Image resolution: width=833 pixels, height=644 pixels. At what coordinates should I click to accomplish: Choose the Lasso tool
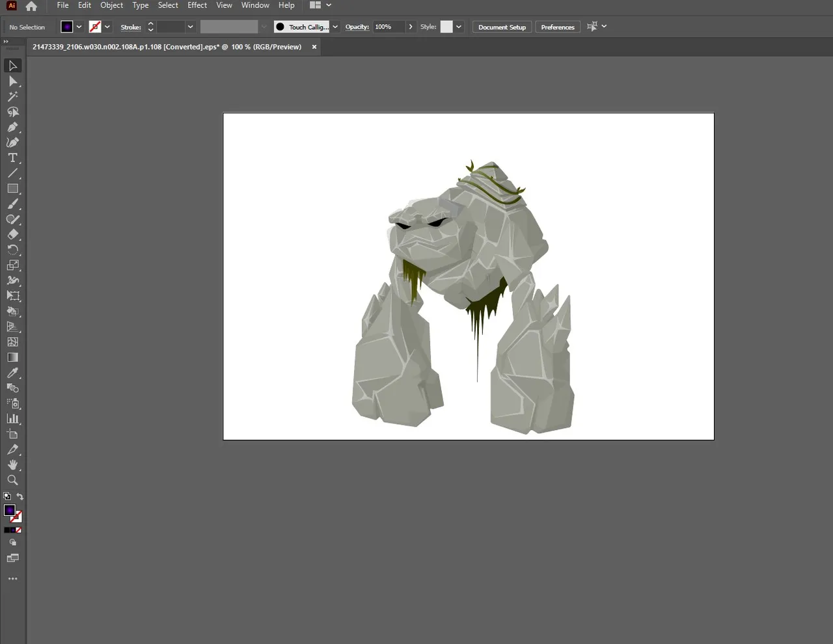(12, 112)
